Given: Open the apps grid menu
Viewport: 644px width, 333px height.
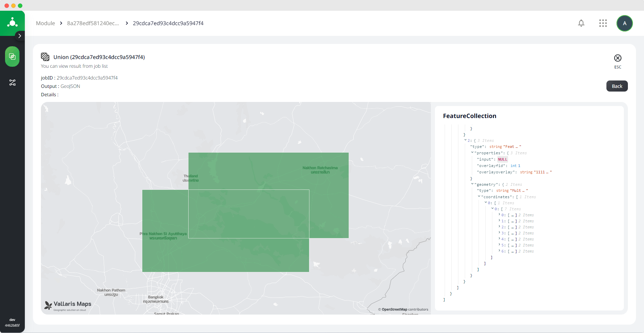Looking at the screenshot, I should (603, 23).
